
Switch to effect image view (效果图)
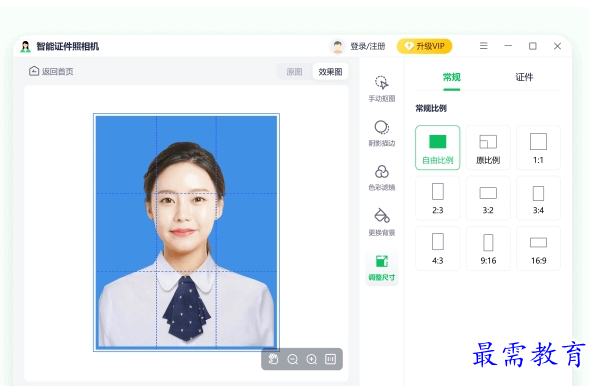(330, 72)
